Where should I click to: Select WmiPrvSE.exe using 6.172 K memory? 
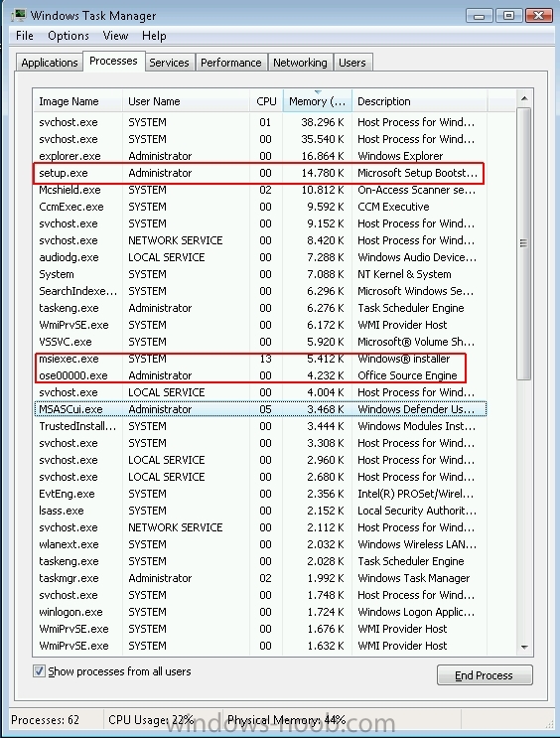tap(260, 325)
